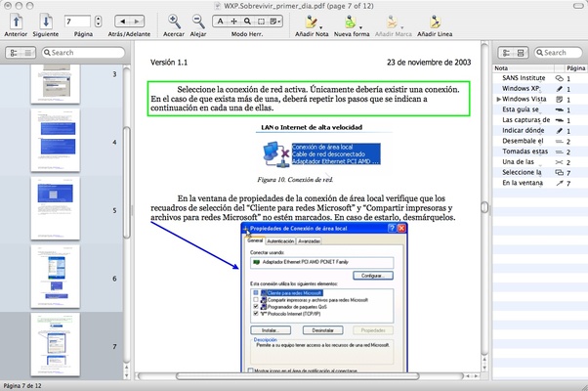Select page 4 thumbnail
Screen dimensions: 588x391
click(56, 141)
